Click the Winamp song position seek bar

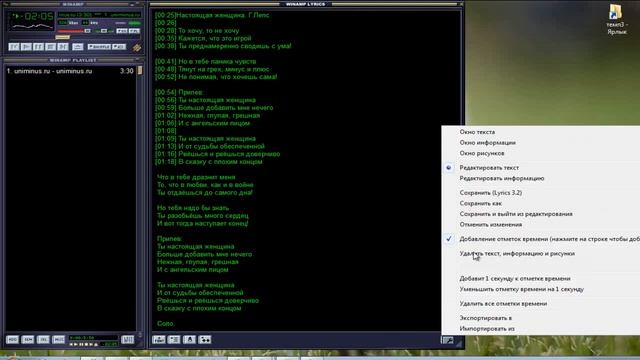74,37
